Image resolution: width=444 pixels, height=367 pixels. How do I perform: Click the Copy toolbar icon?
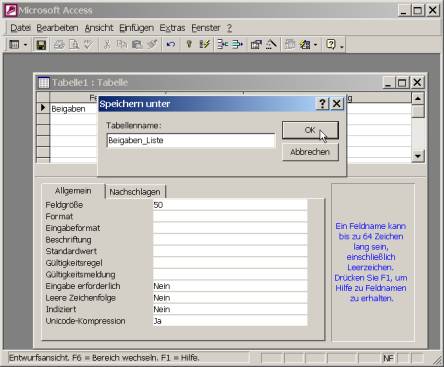coord(122,44)
